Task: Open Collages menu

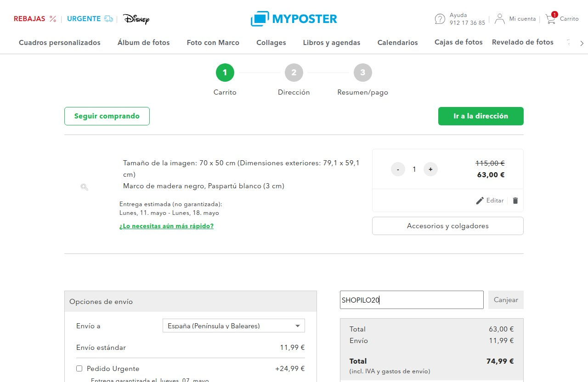Action: coord(271,43)
